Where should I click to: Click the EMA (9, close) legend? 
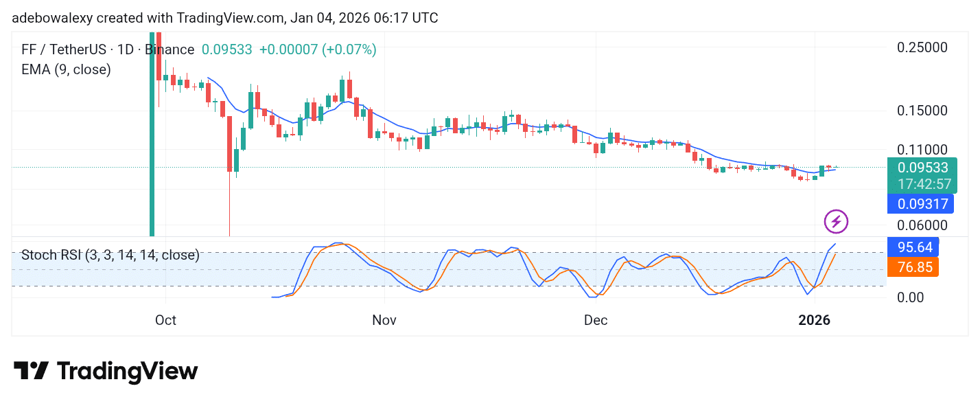coord(66,69)
